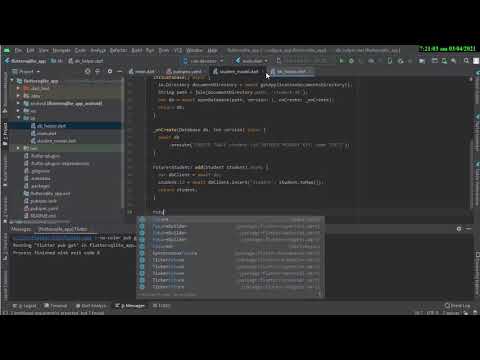Hide the Messages panel with minus icon
Viewport: 480px width, 360px height.
[468, 229]
